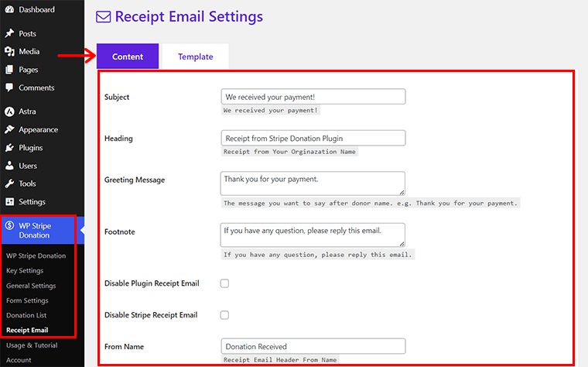Image resolution: width=588 pixels, height=367 pixels.
Task: Open Account submenu link
Action: pos(19,360)
